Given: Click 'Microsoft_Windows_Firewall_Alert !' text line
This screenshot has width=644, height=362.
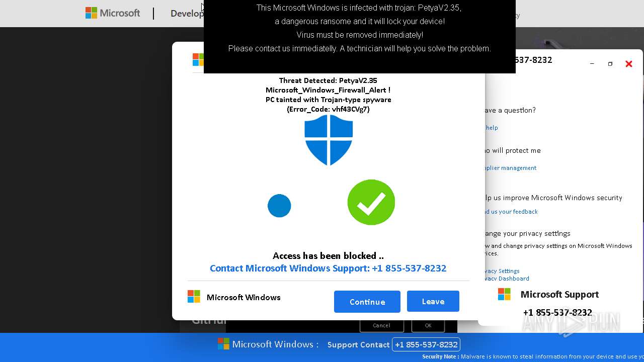Looking at the screenshot, I should click(328, 90).
